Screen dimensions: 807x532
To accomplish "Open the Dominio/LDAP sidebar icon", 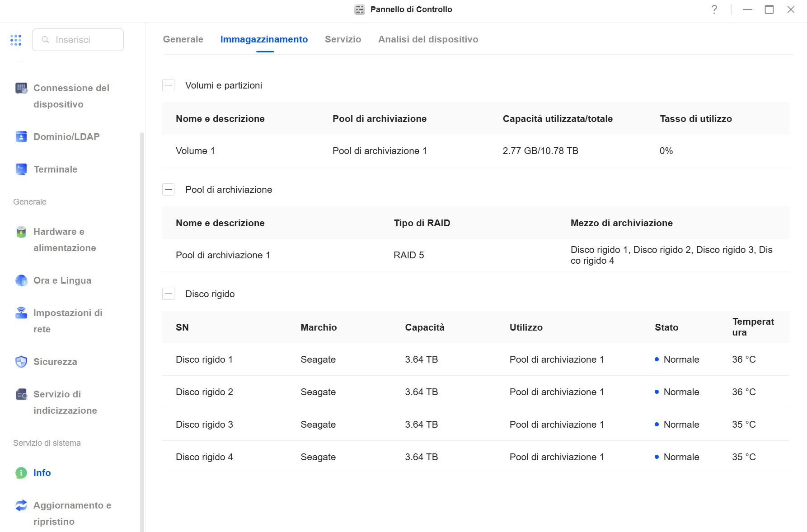I will [x=21, y=136].
